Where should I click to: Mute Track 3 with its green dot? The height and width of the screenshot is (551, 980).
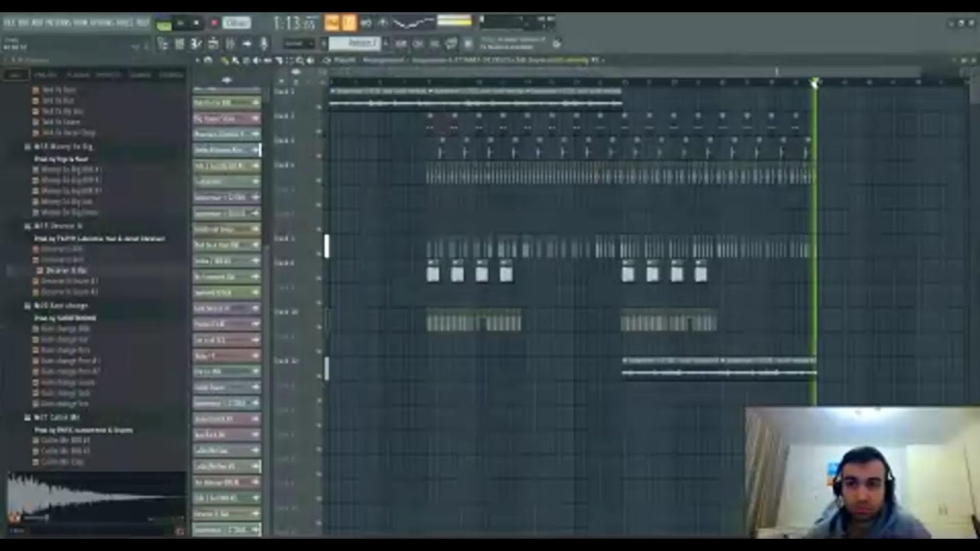pos(320,155)
